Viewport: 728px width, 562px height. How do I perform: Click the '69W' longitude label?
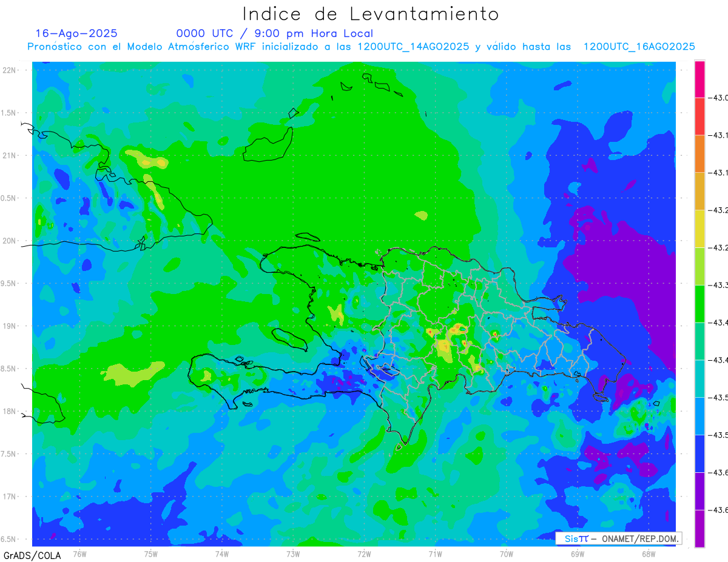578,554
